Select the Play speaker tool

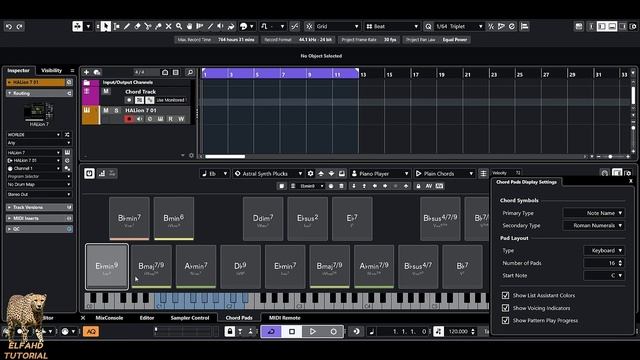click(x=220, y=27)
